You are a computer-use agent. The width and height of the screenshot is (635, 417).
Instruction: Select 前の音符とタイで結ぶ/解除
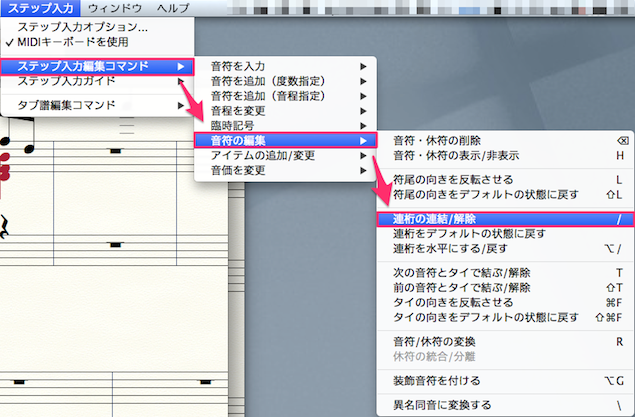tap(505, 288)
